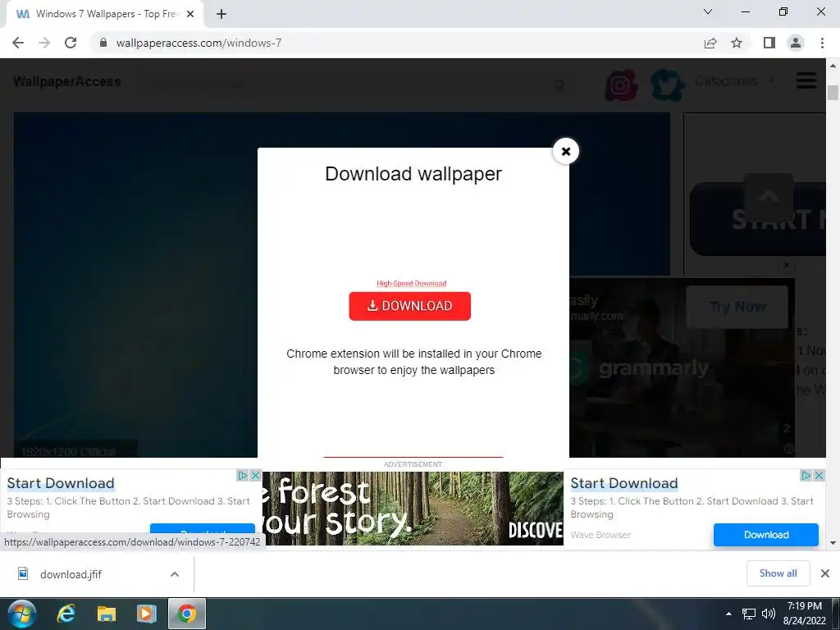
Task: Click the blue Download button in right ad
Action: (x=766, y=535)
